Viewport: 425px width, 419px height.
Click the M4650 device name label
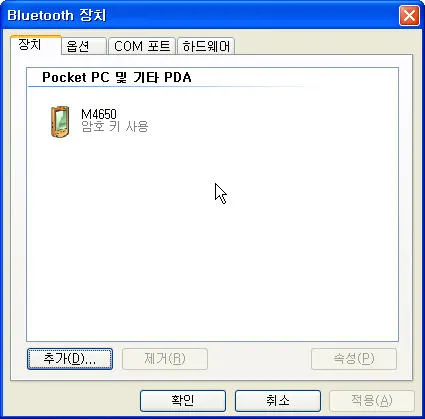click(99, 114)
